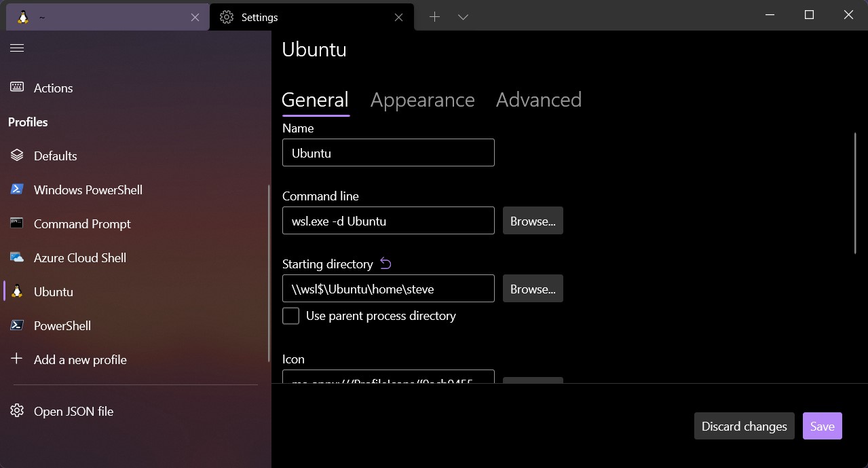Open the new tab profile dropdown
Screen dimensions: 868x468
(x=463, y=17)
